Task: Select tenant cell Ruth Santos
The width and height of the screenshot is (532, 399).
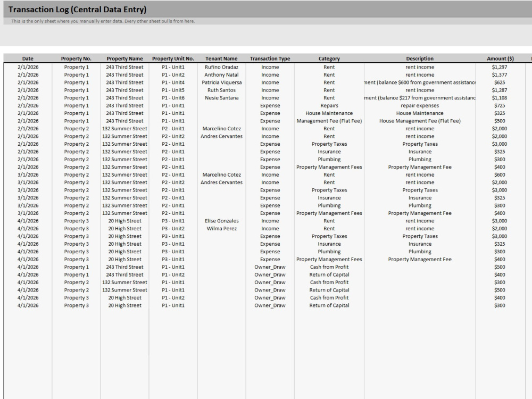Action: pos(221,90)
